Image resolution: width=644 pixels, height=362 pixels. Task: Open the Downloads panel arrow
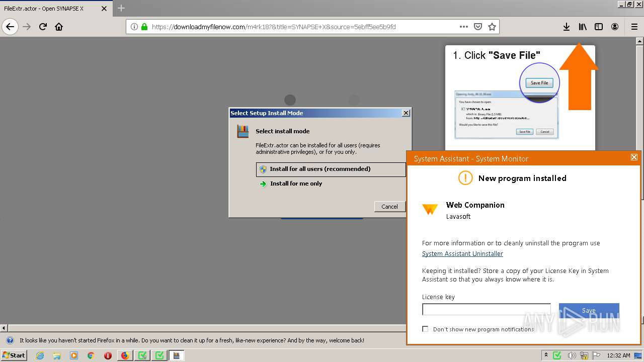click(x=566, y=27)
